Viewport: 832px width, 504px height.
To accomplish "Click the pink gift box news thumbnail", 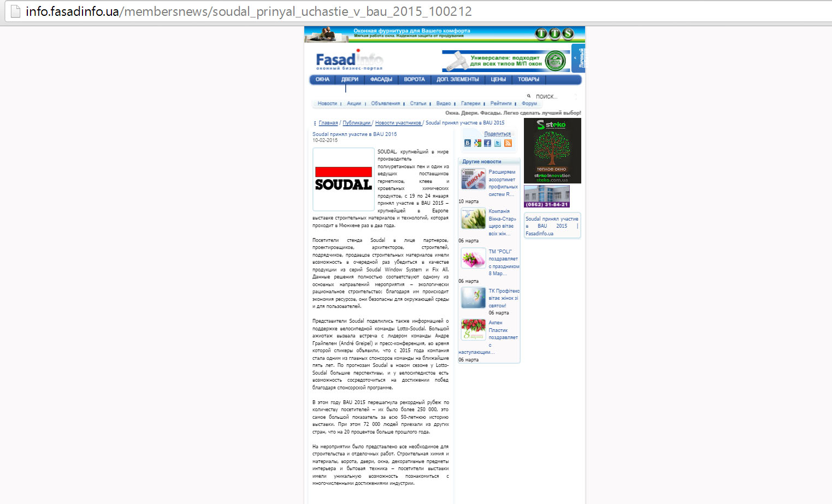I will point(473,258).
